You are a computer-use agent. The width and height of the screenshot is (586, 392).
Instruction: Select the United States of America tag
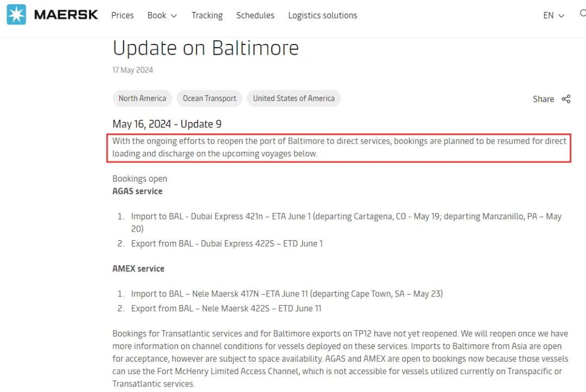point(294,99)
